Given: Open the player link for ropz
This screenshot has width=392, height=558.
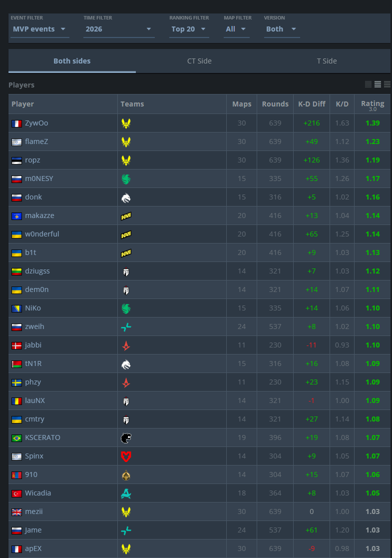Looking at the screenshot, I should (32, 160).
